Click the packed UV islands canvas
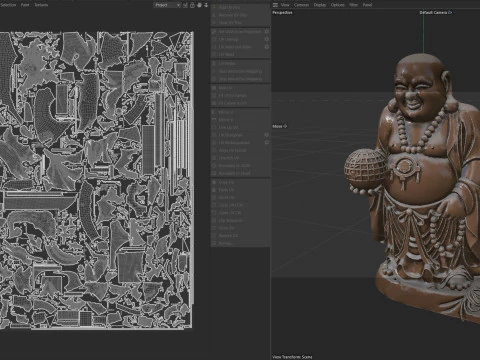Image resolution: width=480 pixels, height=360 pixels. click(x=97, y=180)
